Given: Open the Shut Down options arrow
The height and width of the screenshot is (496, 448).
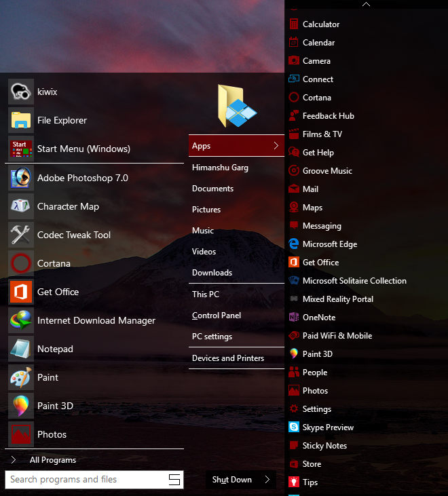Looking at the screenshot, I should pyautogui.click(x=267, y=480).
